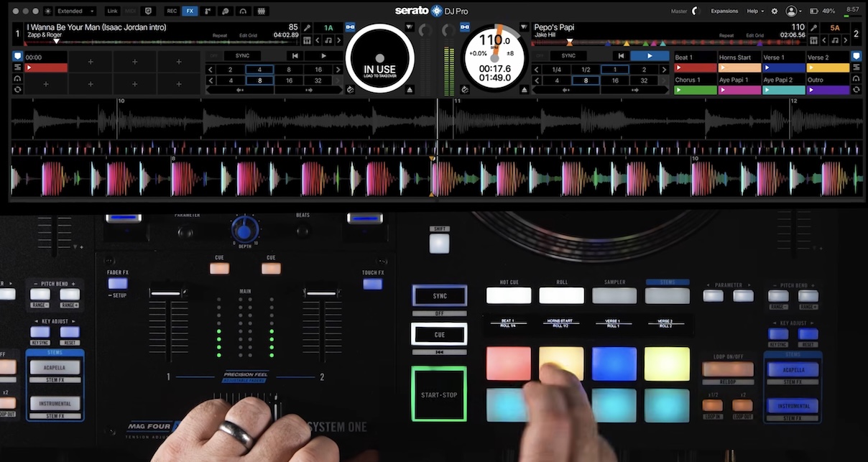Open the REC recording panel
Viewport: 868px width, 462px height.
172,11
